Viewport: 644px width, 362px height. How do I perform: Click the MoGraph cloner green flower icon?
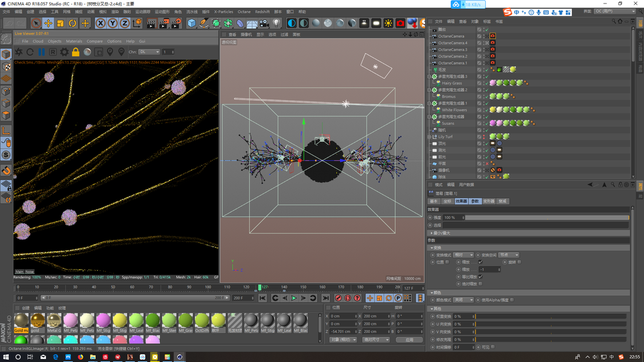pyautogui.click(x=228, y=24)
